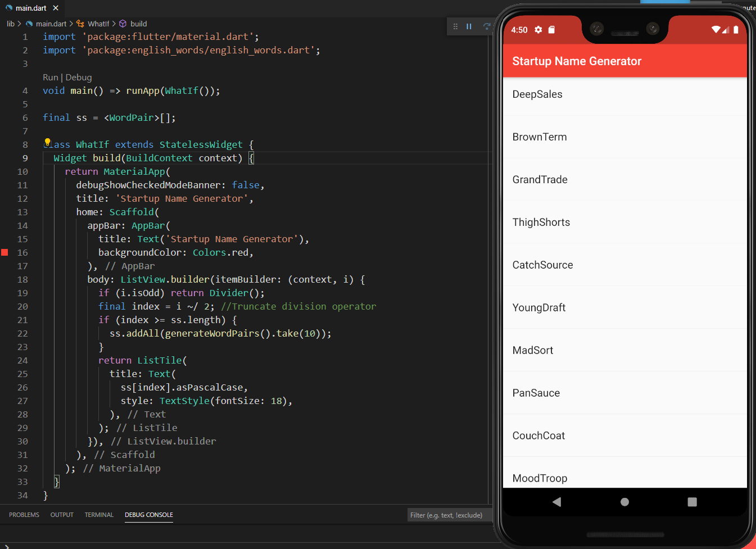Click 'ListTile' on line 24
The image size is (756, 549).
[x=160, y=360]
